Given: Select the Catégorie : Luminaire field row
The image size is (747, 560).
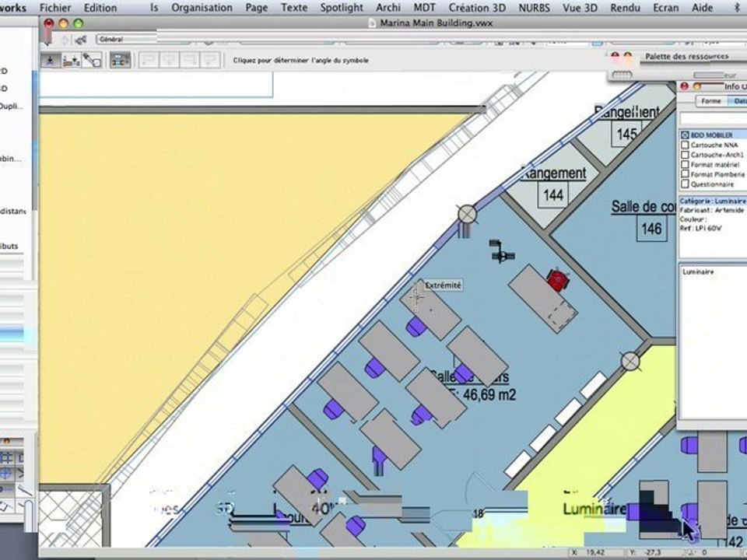Looking at the screenshot, I should pos(713,201).
